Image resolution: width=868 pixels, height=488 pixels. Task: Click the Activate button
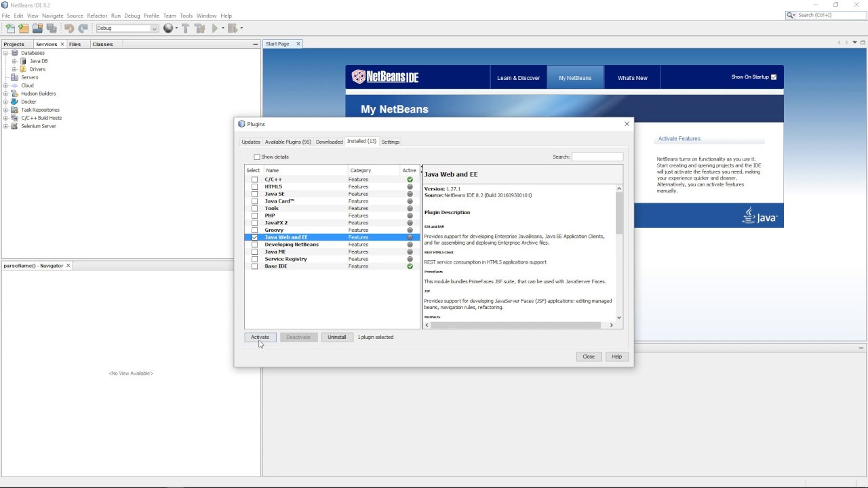260,337
